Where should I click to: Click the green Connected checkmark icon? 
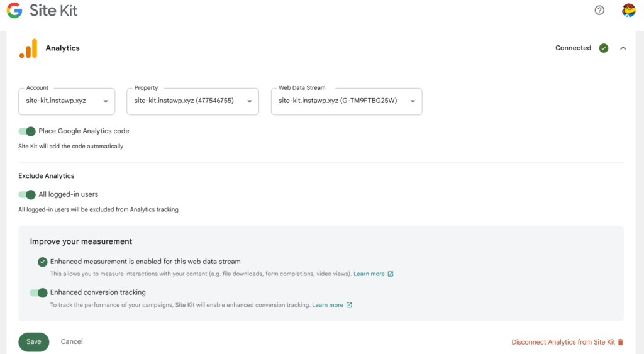point(603,48)
